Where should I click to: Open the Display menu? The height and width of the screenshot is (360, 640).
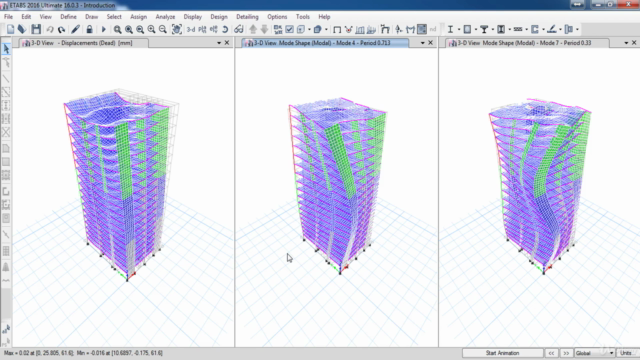[x=193, y=17]
